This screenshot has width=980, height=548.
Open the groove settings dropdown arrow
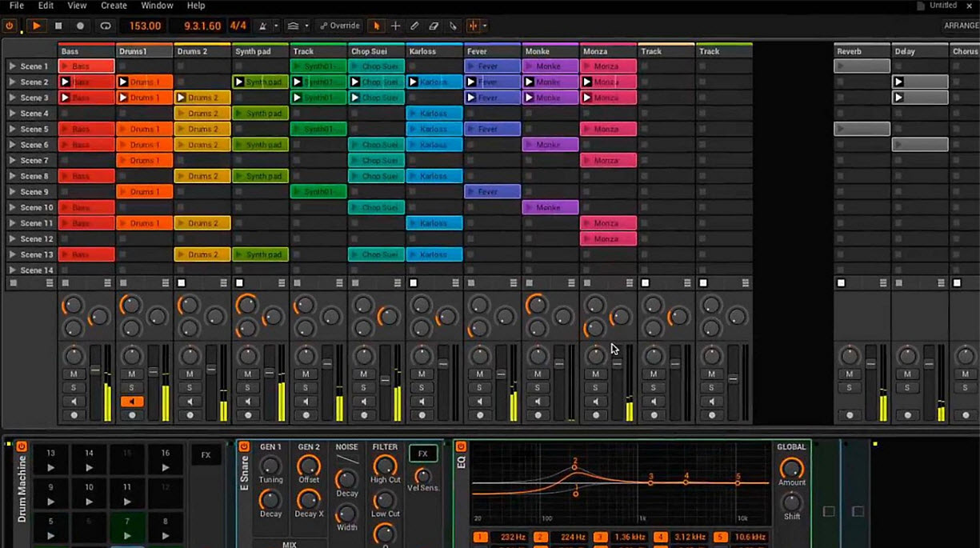click(306, 26)
